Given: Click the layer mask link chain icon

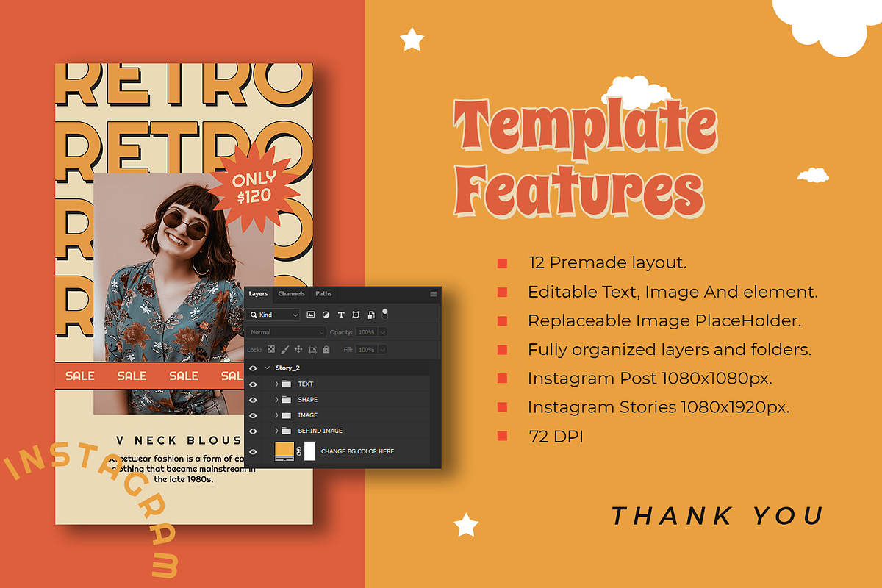Looking at the screenshot, I should click(298, 451).
